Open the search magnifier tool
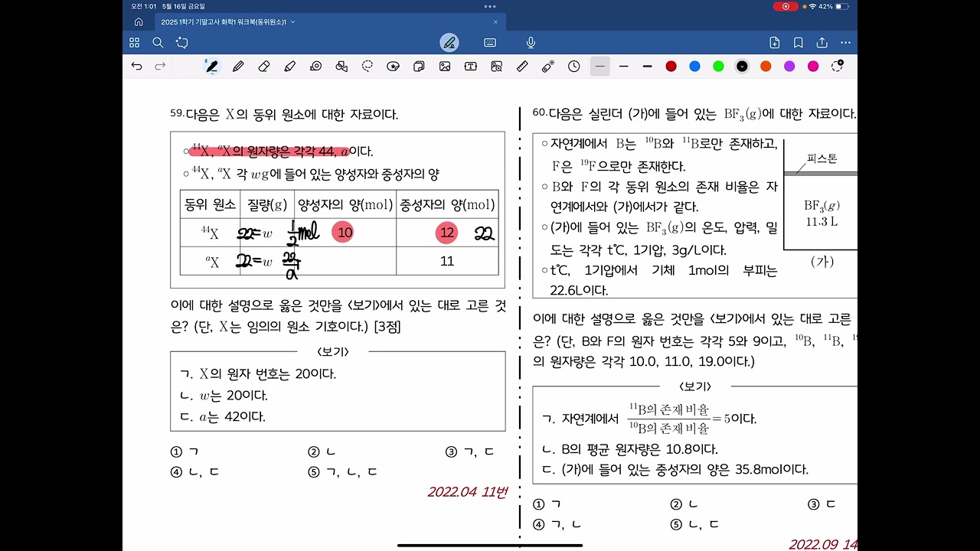The width and height of the screenshot is (980, 551). coord(158,43)
